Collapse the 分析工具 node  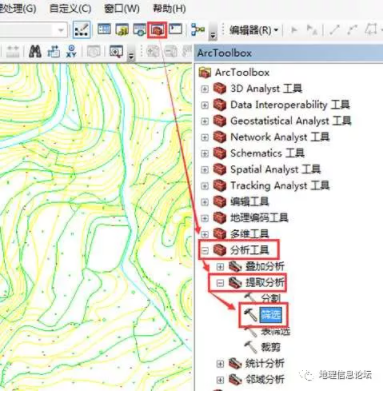point(205,250)
